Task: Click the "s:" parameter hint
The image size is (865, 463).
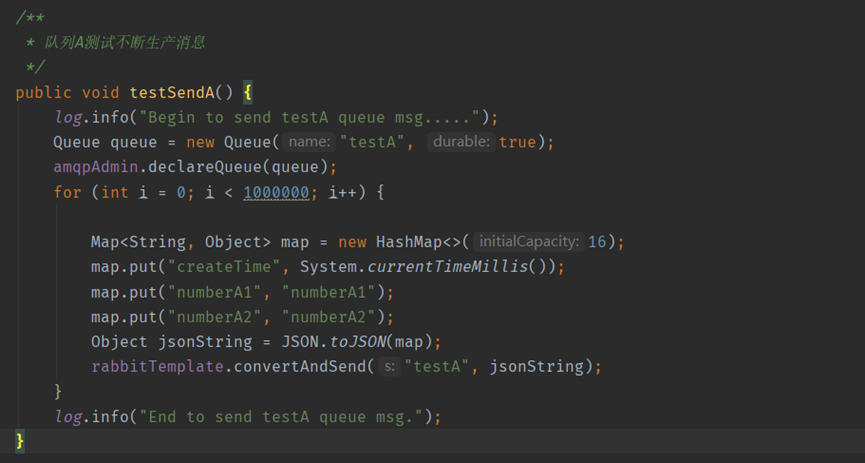Action: [x=390, y=367]
